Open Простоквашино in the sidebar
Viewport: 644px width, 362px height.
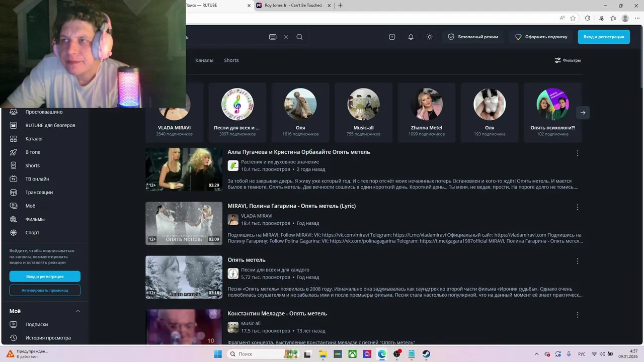[44, 112]
